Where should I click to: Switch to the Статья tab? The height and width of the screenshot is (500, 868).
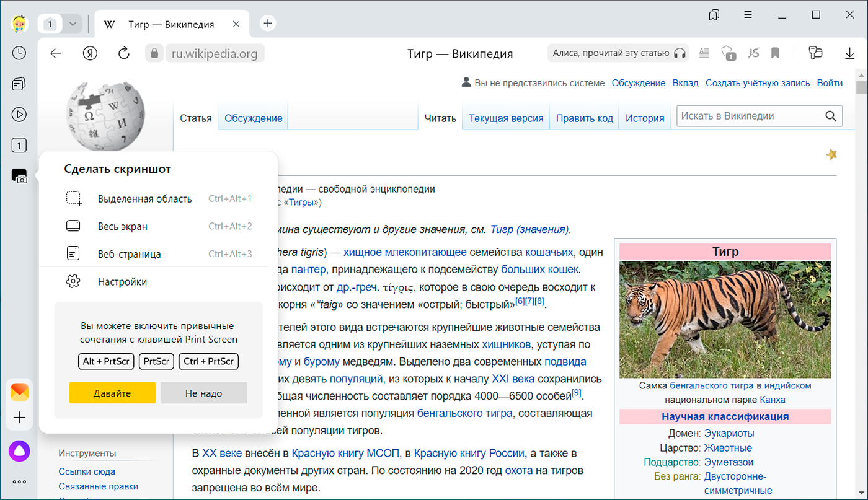(196, 118)
